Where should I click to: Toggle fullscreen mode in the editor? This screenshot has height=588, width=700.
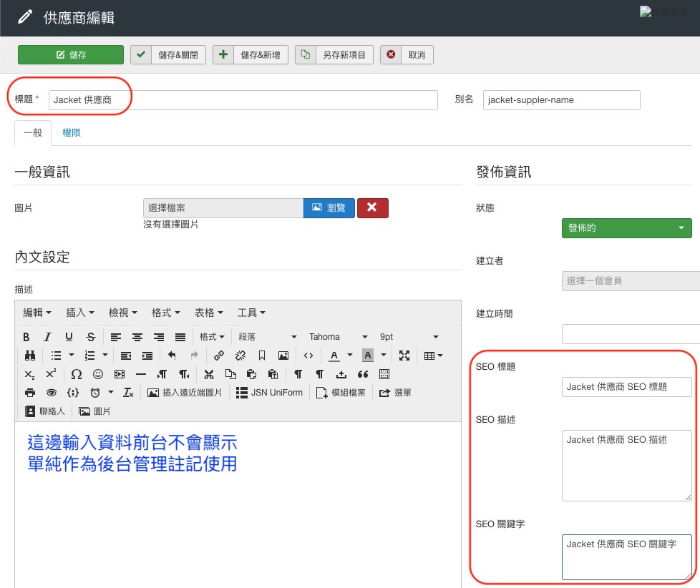tap(404, 356)
